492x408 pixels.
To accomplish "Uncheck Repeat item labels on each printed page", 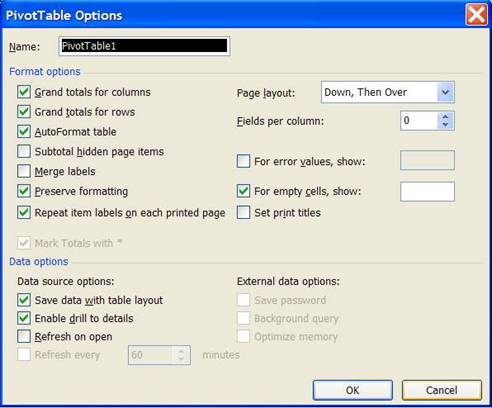I will pos(24,212).
